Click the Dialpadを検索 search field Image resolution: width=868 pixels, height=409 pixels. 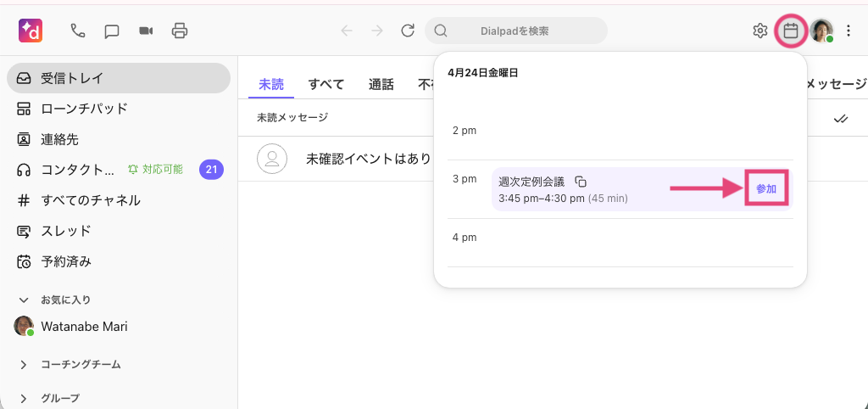(516, 31)
